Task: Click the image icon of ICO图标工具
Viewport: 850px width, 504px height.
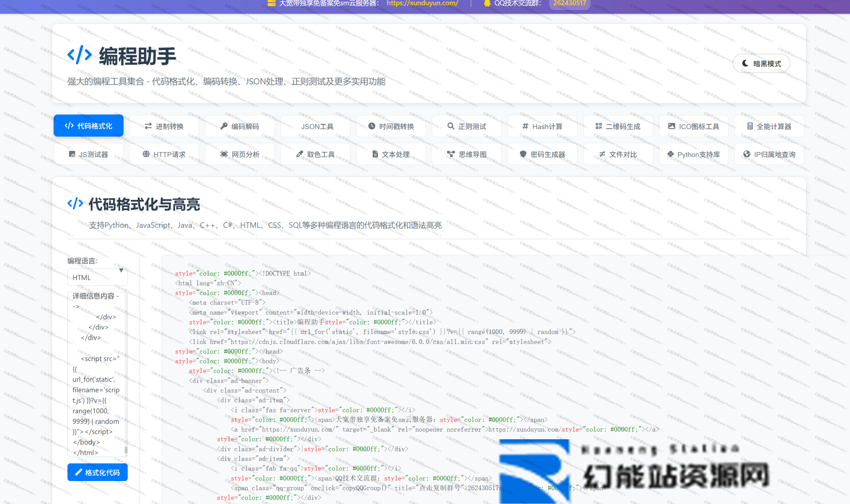Action: pyautogui.click(x=671, y=126)
